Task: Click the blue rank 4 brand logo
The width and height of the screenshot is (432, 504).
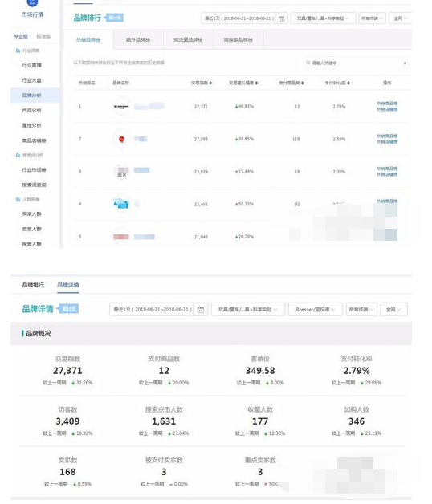Action: pyautogui.click(x=121, y=204)
